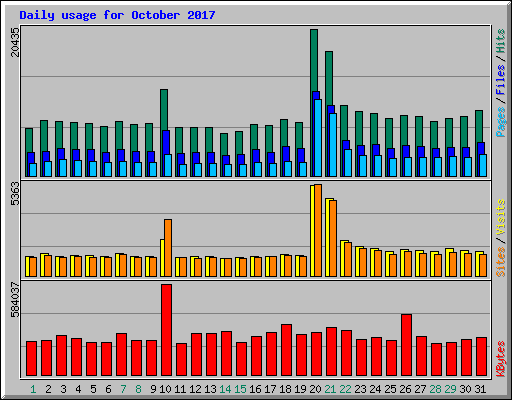
Task: Click the "Daily usage for October 2017" title
Action: [117, 15]
